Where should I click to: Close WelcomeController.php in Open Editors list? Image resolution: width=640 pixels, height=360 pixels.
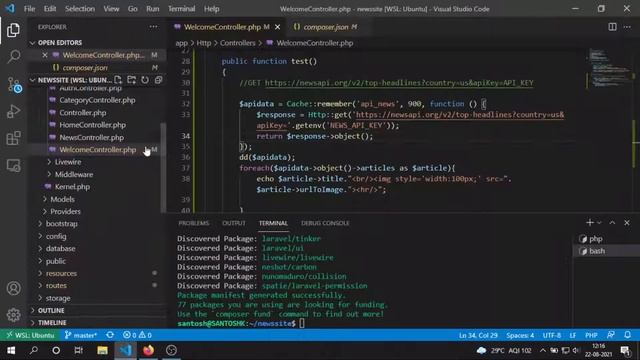click(45, 55)
